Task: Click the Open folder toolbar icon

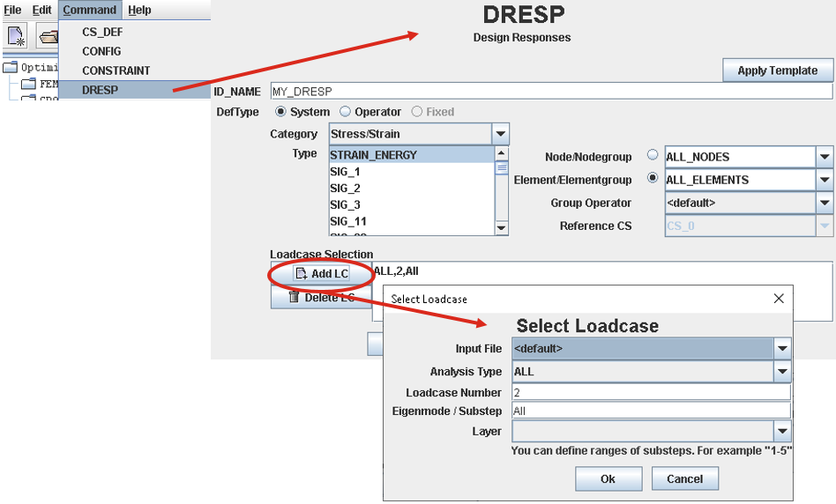Action: pos(48,36)
